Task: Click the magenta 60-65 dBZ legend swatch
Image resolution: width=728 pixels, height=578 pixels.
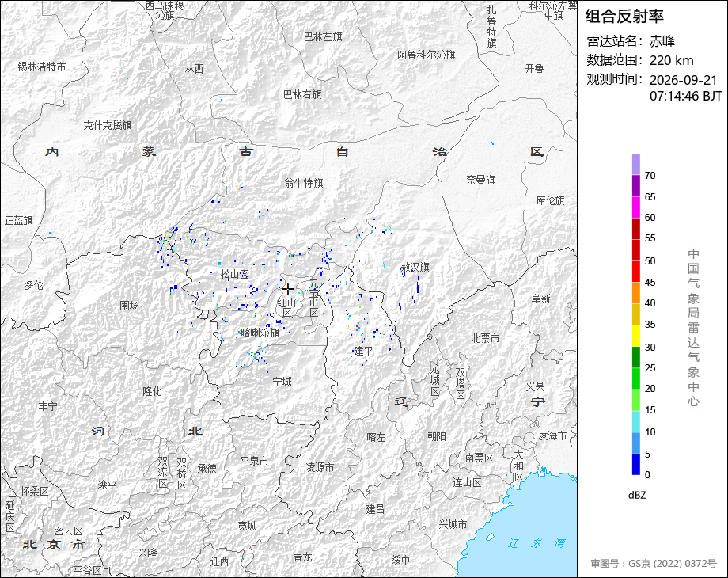Action: [635, 207]
